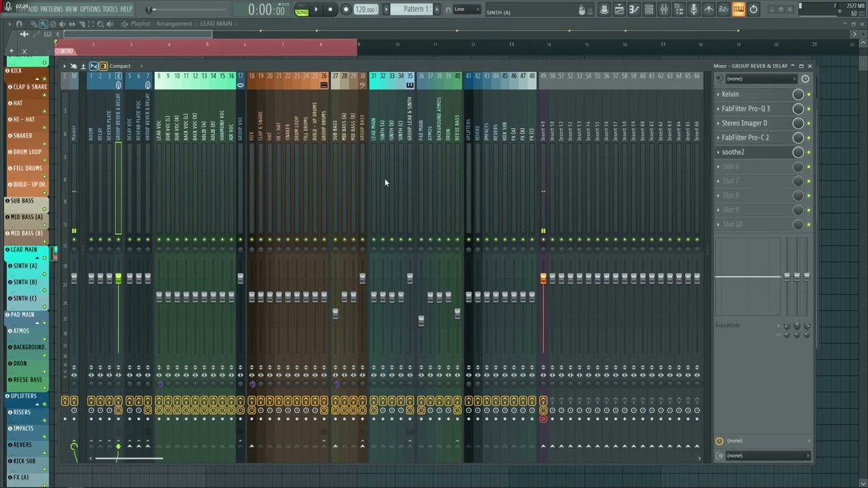
Task: Toggle the FabFilter Pro-C 2 slot LED
Action: click(808, 138)
